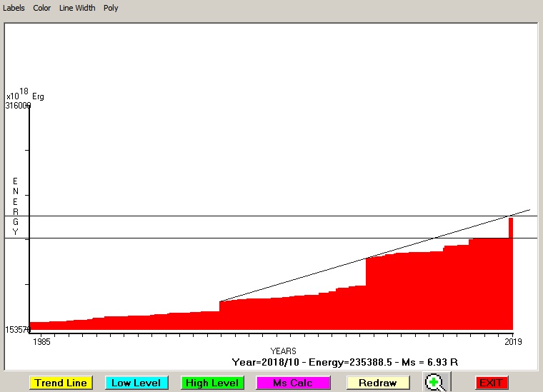Open the Poly menu
543x392 pixels.
[x=111, y=8]
